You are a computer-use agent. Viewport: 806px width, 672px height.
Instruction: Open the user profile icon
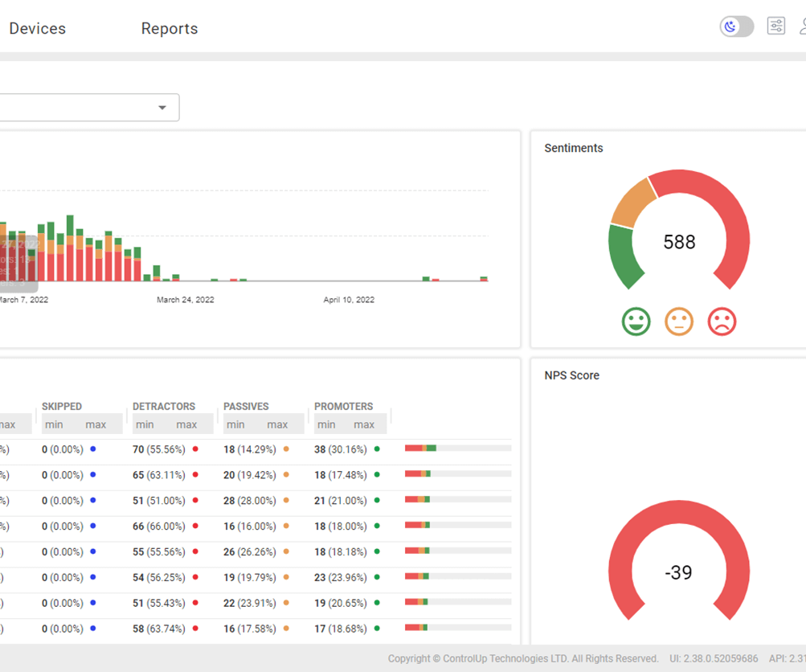pos(803,27)
